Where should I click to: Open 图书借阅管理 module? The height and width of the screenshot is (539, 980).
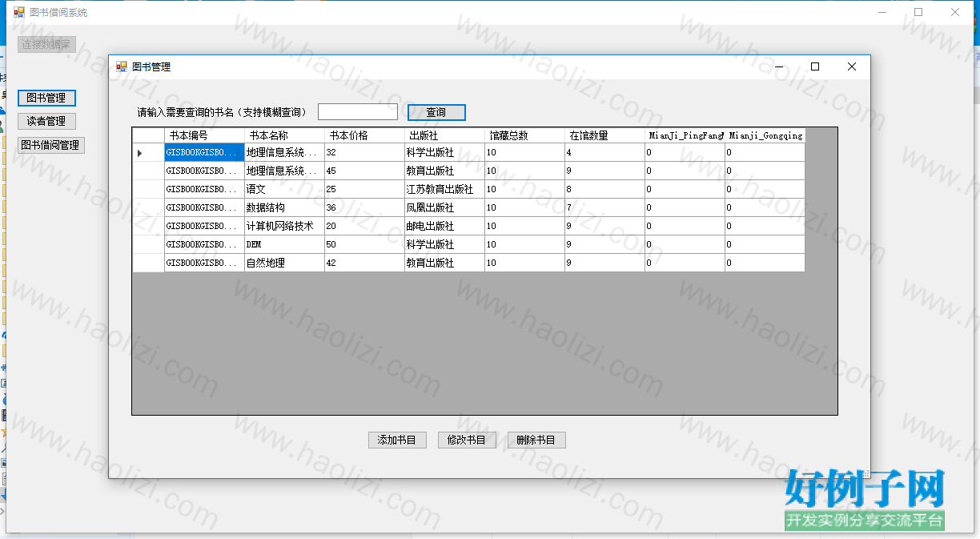pos(51,145)
